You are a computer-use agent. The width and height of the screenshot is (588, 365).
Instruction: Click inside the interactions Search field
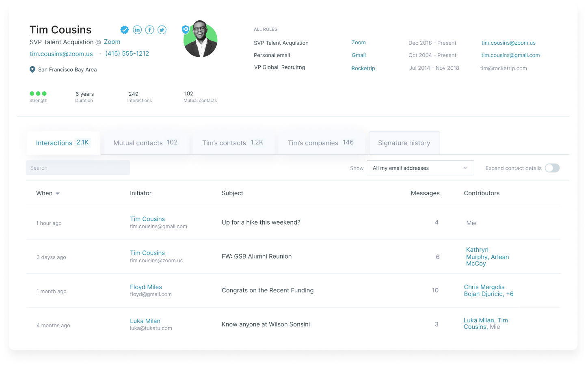point(78,168)
